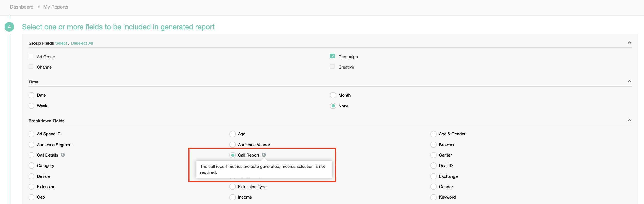Screen dimensions: 644x204
Task: Click the Deselect All link
Action: pyautogui.click(x=82, y=43)
